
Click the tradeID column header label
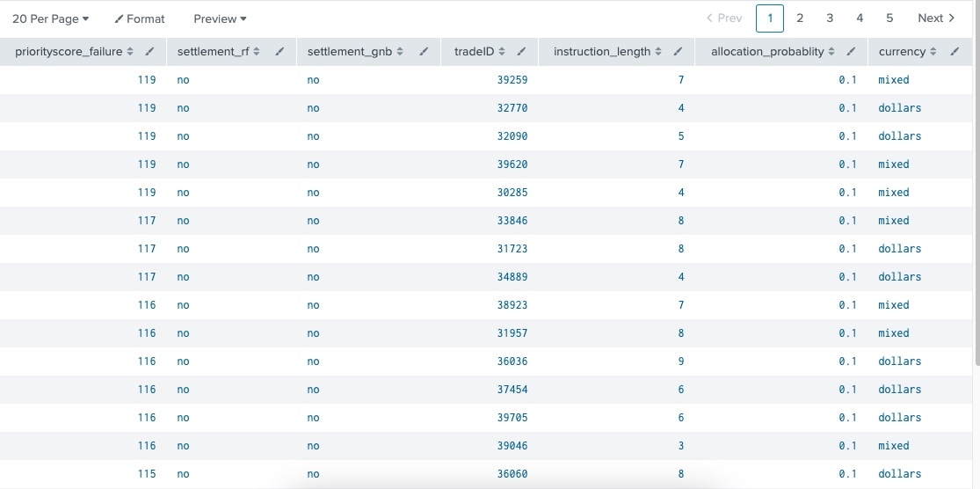coord(475,52)
